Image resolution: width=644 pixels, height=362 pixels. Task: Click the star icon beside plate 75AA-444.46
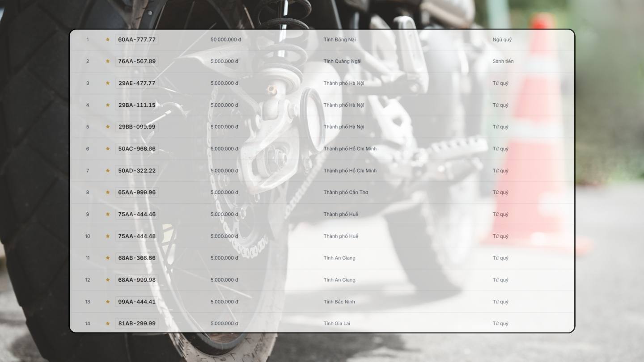pyautogui.click(x=108, y=215)
